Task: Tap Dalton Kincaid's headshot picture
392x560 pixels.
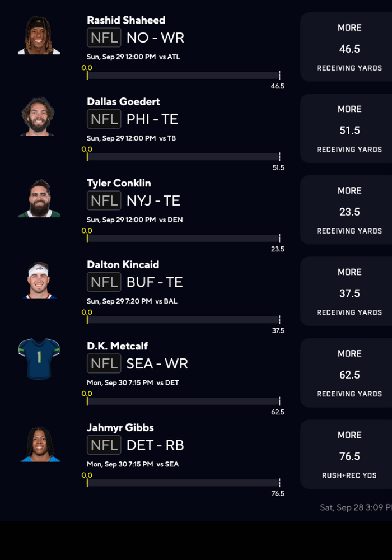Action: click(39, 280)
